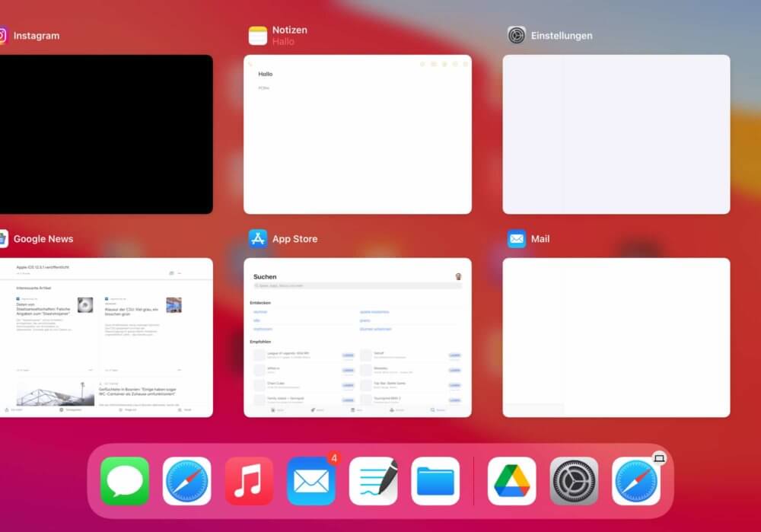761x532 pixels.
Task: Open Safari icon with Handoff laptop badge
Action: click(636, 481)
